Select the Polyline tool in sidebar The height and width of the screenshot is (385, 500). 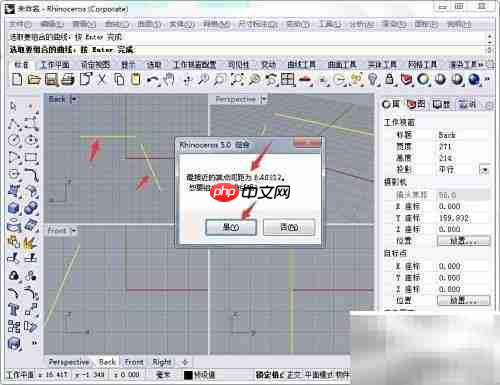tap(14, 124)
